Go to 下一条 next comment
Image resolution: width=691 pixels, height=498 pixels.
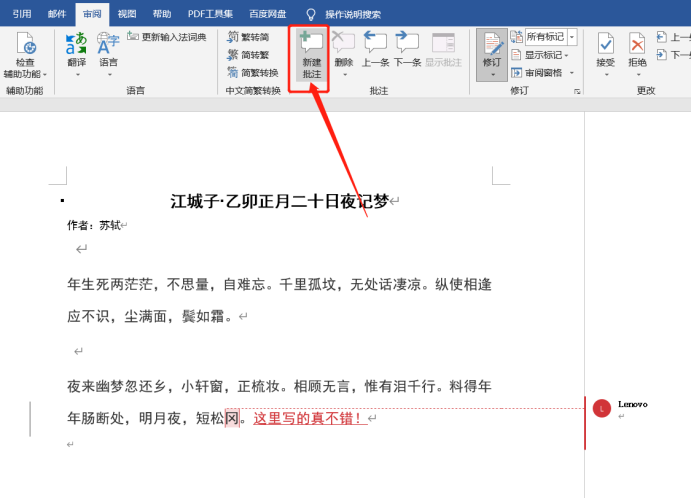407,50
